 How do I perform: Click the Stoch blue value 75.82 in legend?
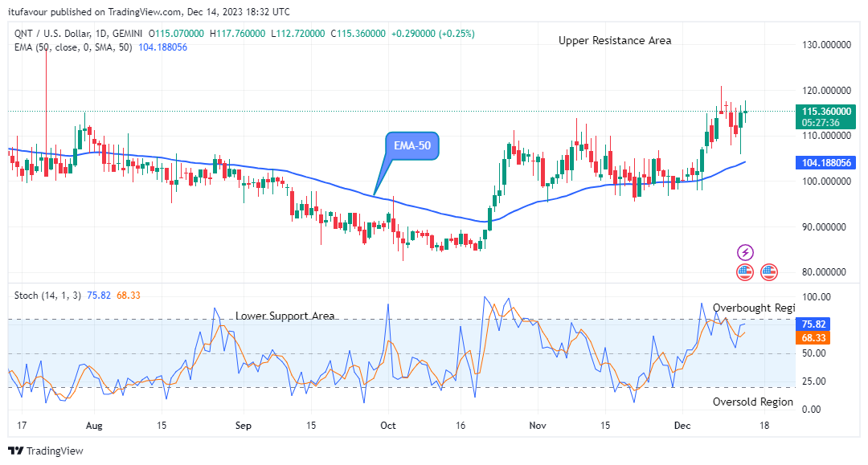click(x=99, y=296)
